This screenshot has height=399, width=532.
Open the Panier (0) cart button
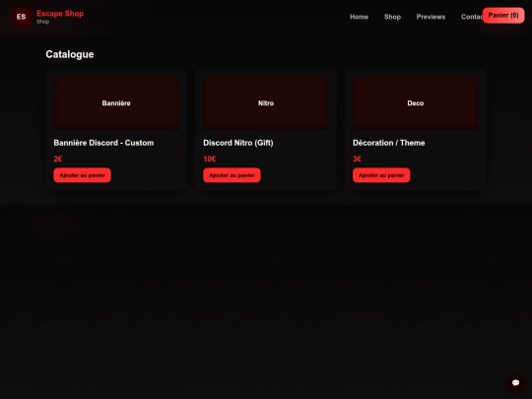tap(503, 15)
